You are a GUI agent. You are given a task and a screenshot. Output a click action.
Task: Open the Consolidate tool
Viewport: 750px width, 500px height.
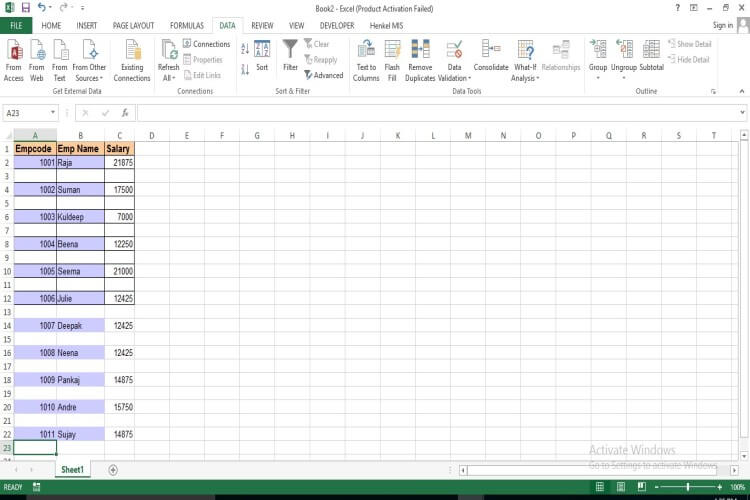[491, 56]
